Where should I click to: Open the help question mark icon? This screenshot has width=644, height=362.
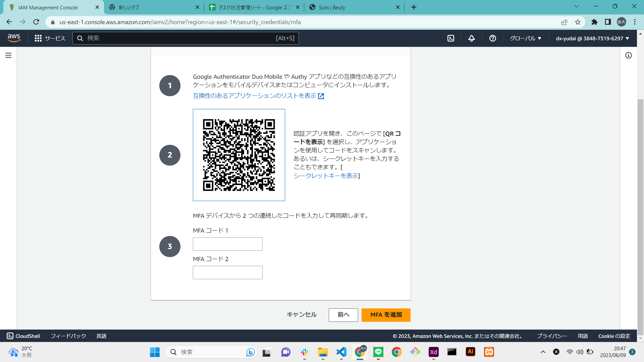pyautogui.click(x=492, y=38)
